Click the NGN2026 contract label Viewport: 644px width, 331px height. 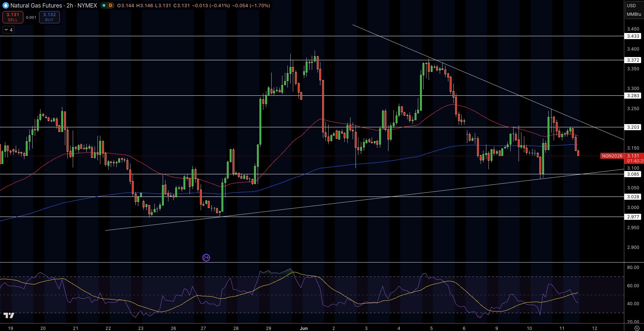[612, 156]
